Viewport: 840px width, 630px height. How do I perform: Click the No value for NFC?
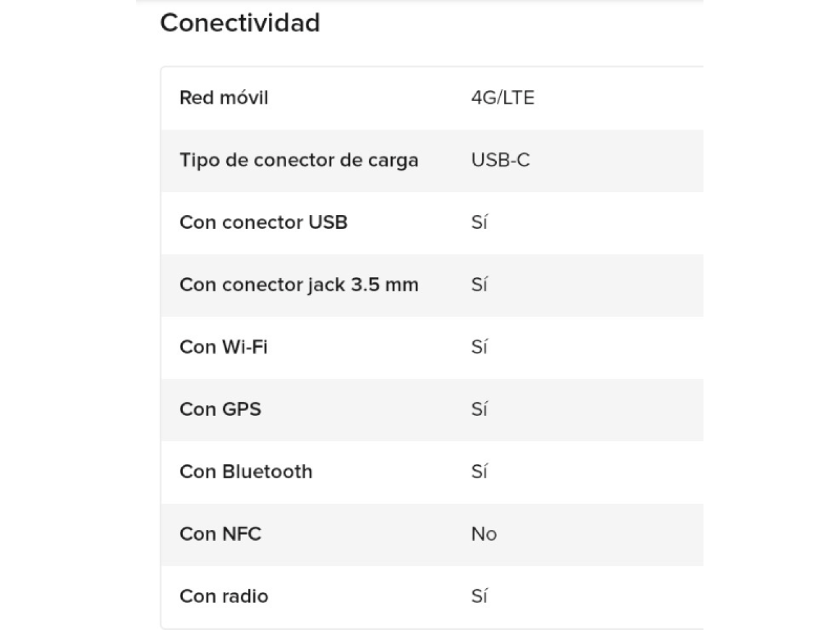point(484,534)
